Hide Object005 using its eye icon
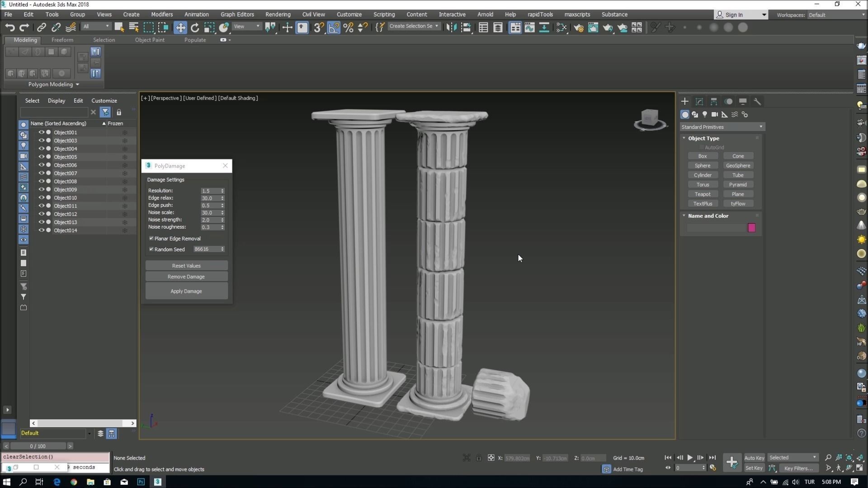868x488 pixels. [41, 157]
